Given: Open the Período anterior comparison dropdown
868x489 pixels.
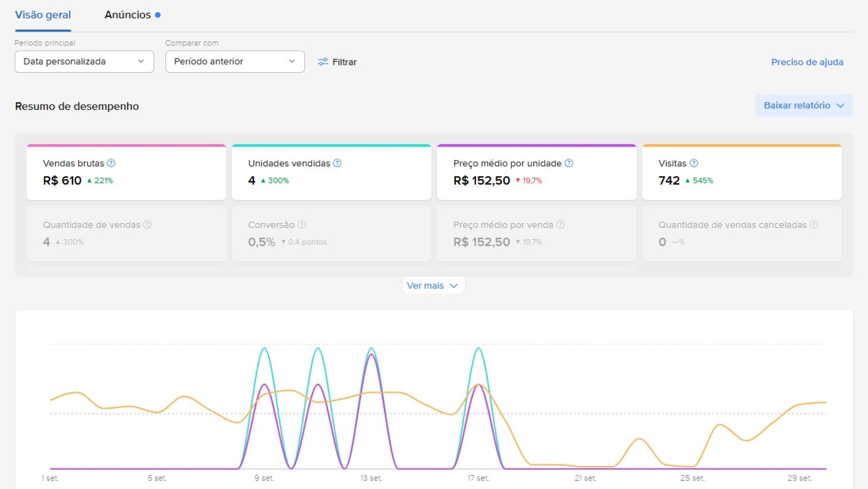Looking at the screenshot, I should (x=235, y=62).
